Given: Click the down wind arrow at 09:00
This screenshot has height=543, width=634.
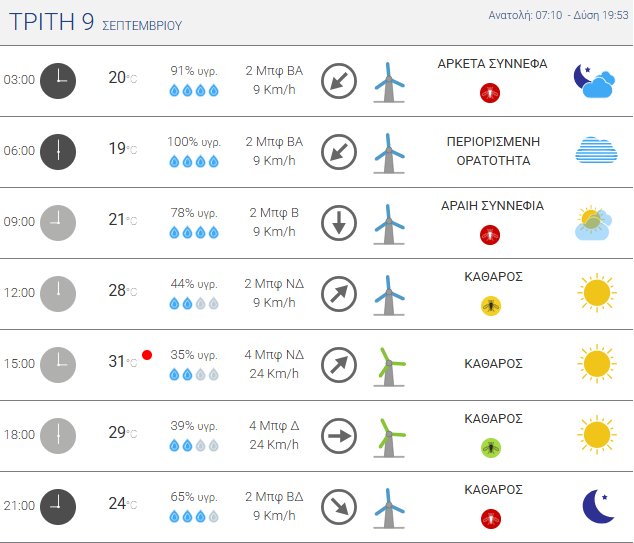Looking at the screenshot, I should (x=339, y=223).
